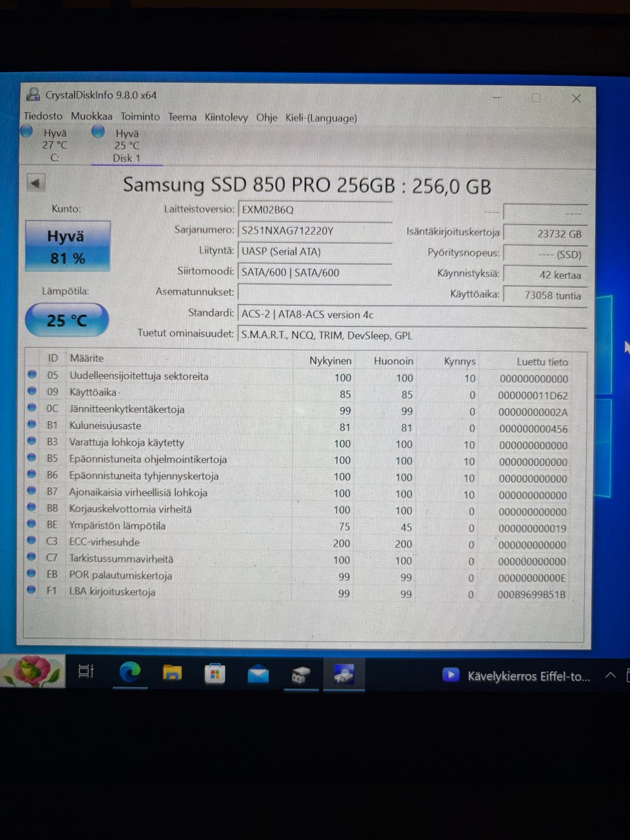
Task: Click the firmware field EXM02B6Q
Action: click(x=315, y=210)
